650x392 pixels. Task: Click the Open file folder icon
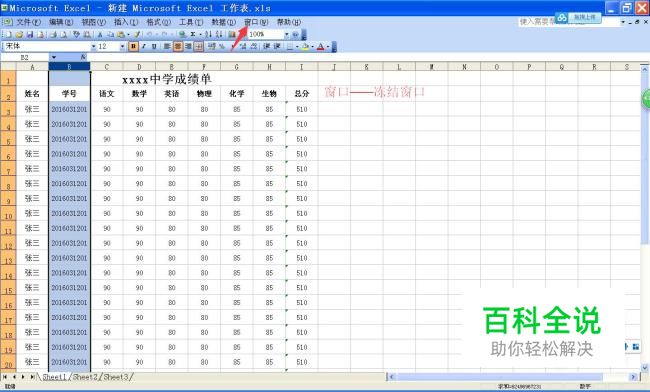(x=19, y=34)
